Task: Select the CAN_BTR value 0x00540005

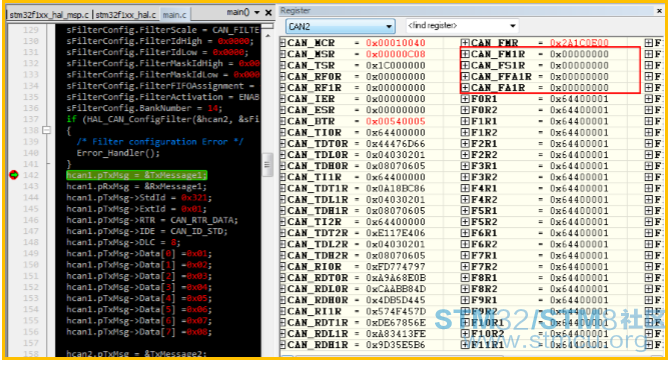Action: pyautogui.click(x=396, y=121)
